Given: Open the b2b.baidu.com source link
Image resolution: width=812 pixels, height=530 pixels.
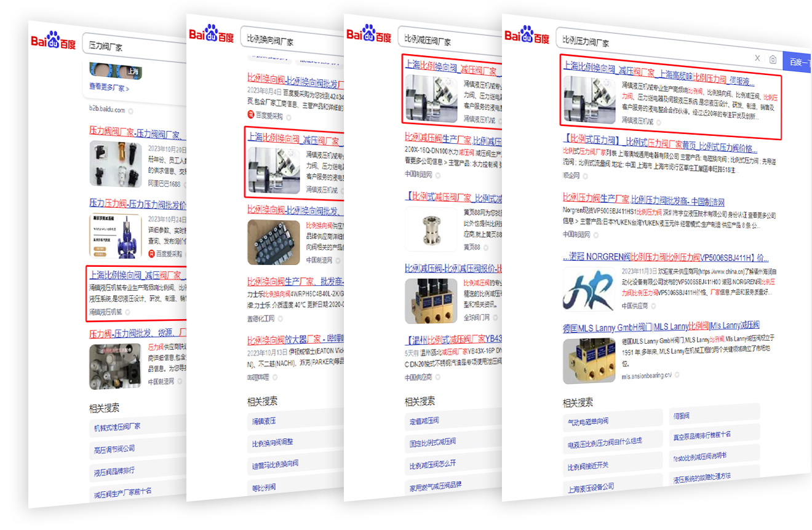Looking at the screenshot, I should coord(107,111).
